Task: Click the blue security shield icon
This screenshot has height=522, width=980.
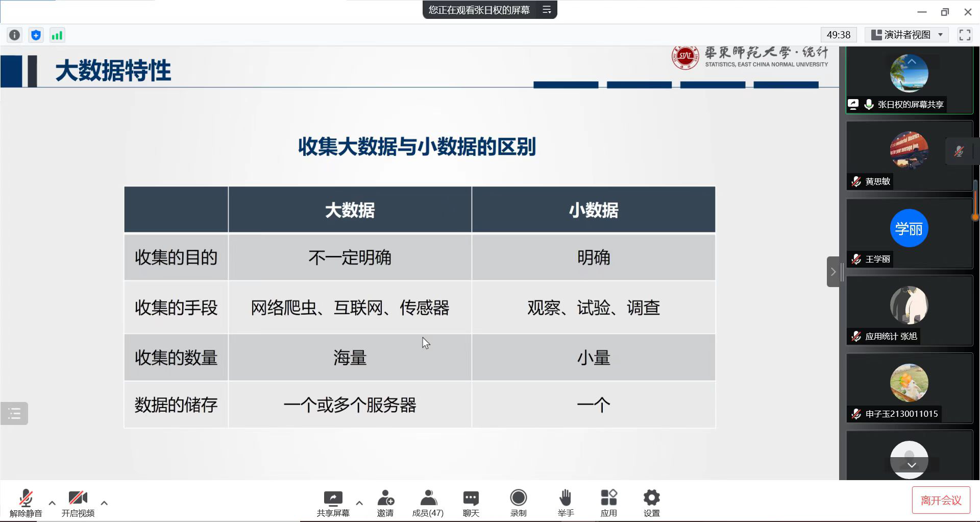Action: (36, 35)
